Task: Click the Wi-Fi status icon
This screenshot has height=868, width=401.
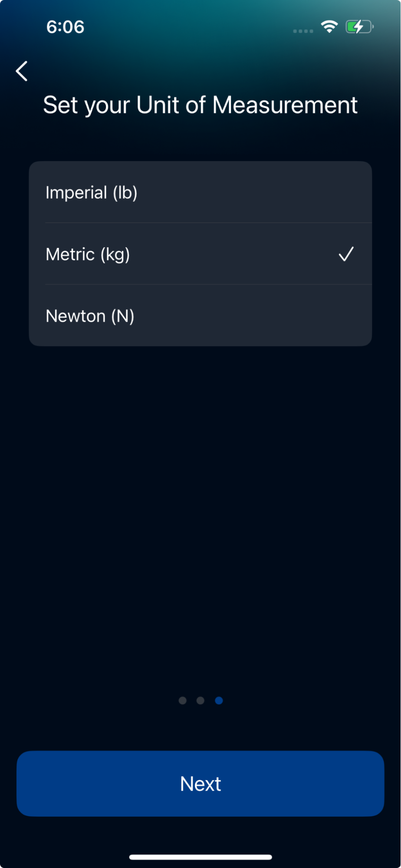Action: [x=329, y=27]
